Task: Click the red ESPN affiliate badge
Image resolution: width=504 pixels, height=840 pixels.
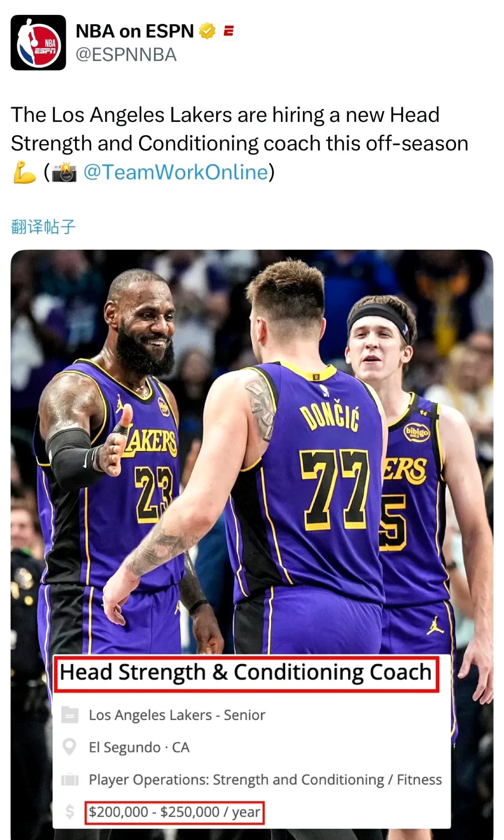Action: point(229,31)
